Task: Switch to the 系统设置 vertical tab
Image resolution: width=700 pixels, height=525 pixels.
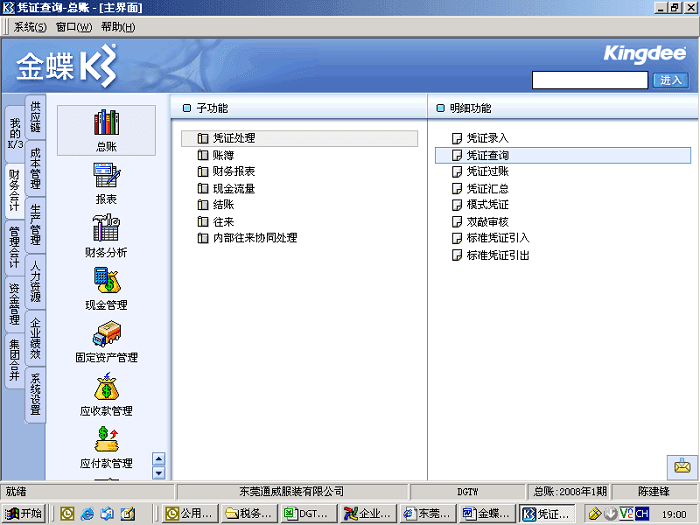Action: [x=35, y=396]
